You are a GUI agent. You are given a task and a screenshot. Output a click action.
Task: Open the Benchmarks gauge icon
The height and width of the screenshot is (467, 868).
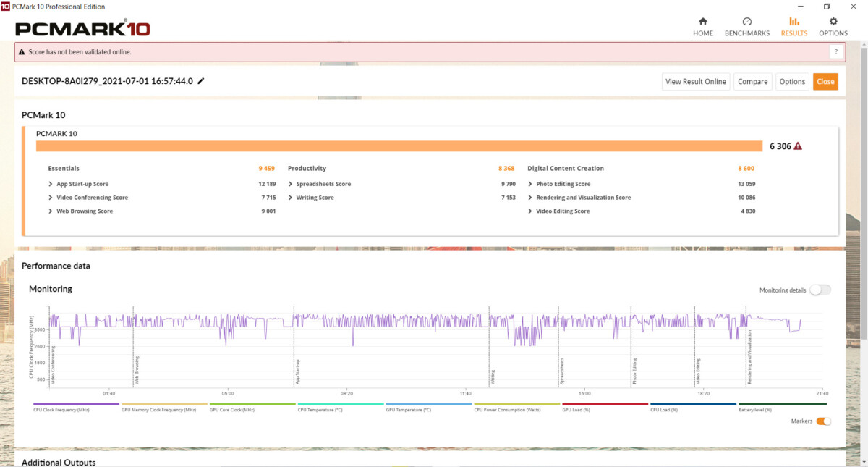746,22
